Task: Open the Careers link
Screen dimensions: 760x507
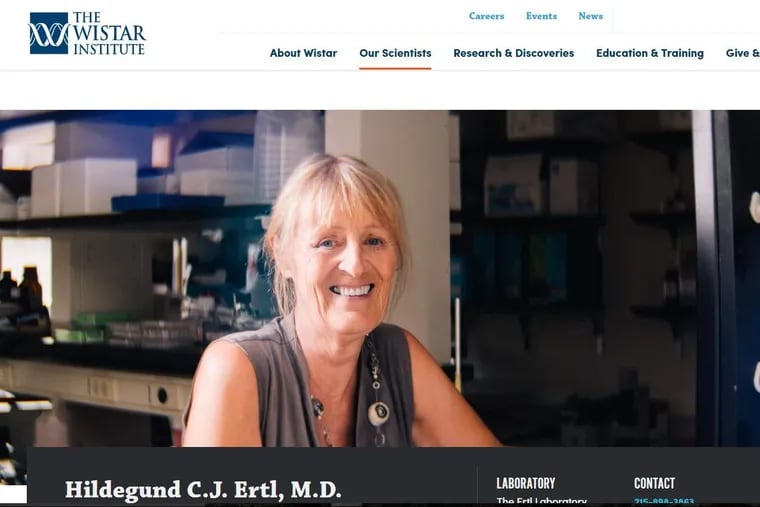Action: pos(486,16)
